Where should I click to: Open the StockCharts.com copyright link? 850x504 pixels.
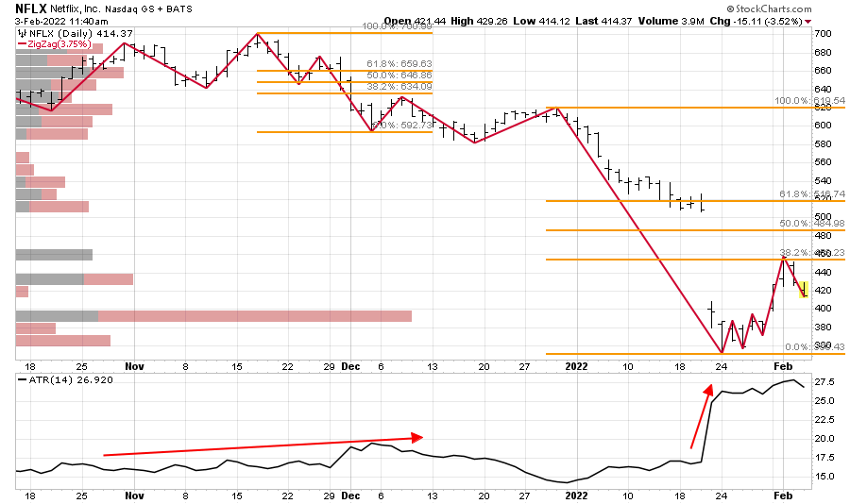[769, 8]
